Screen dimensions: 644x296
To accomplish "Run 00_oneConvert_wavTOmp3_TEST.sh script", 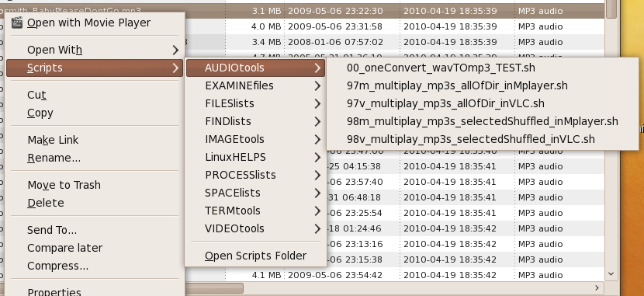I will (x=441, y=68).
